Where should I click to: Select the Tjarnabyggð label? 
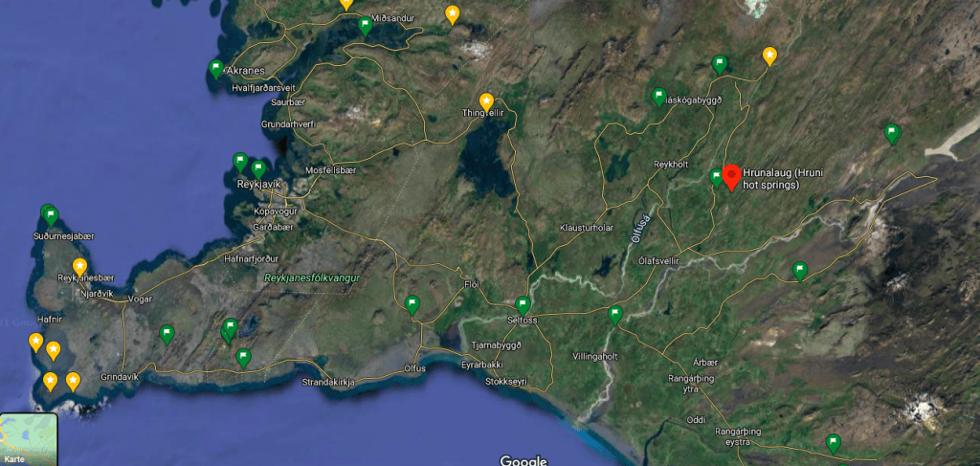pos(497,345)
